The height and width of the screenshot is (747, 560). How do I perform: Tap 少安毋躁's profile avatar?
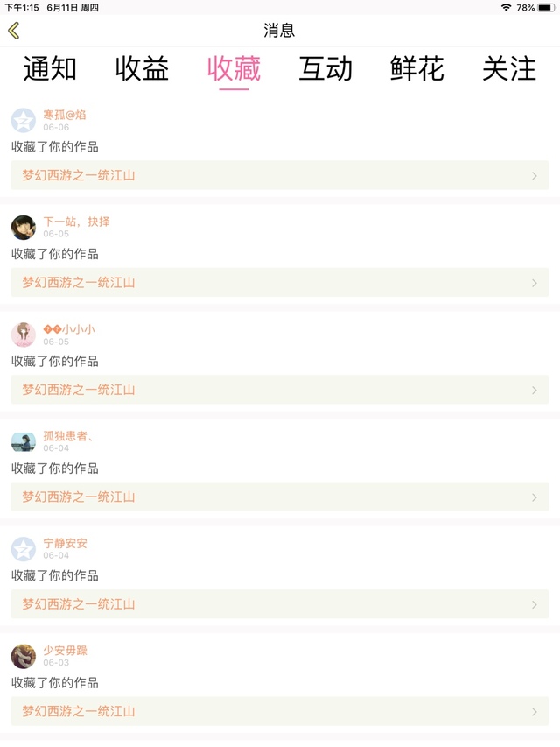click(24, 656)
